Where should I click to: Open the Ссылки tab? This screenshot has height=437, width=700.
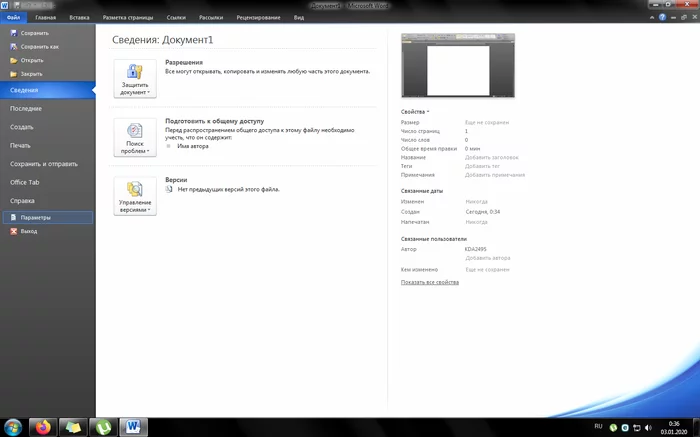(x=176, y=17)
